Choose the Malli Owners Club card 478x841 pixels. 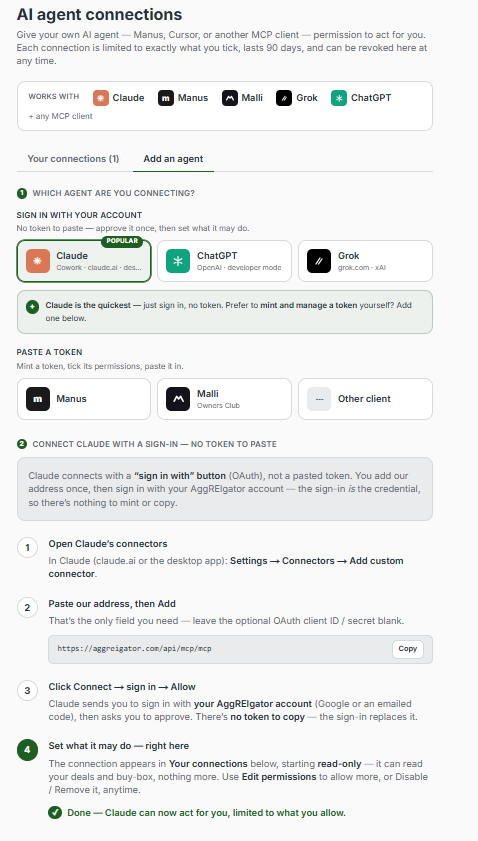(x=225, y=399)
